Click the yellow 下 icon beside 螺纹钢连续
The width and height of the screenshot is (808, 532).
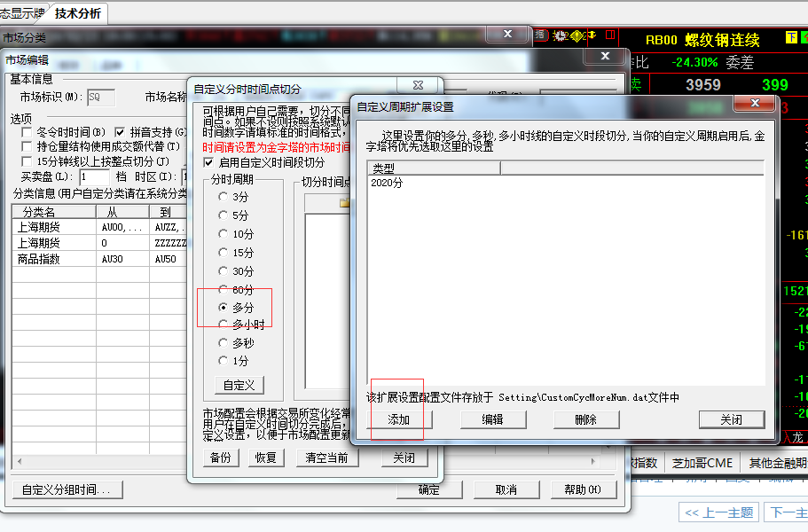(x=791, y=37)
